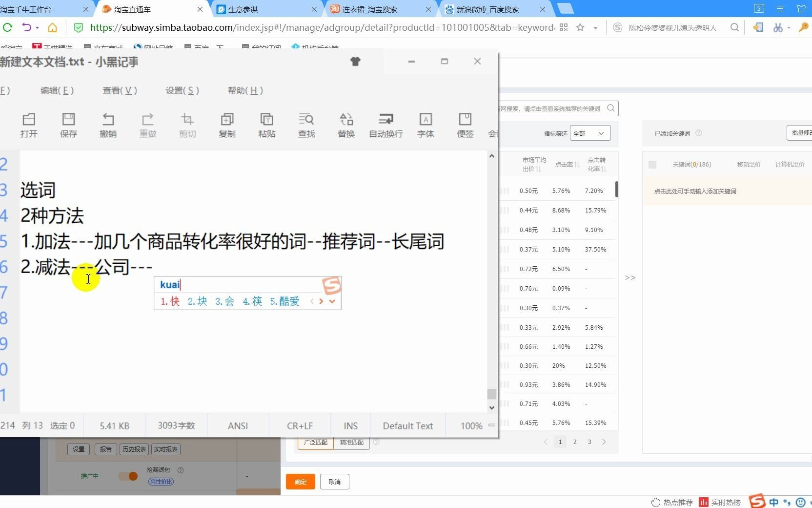Viewport: 812px width, 508px height.
Task: Click the scissors screenshot icon in browser toolbar
Action: tap(777, 27)
